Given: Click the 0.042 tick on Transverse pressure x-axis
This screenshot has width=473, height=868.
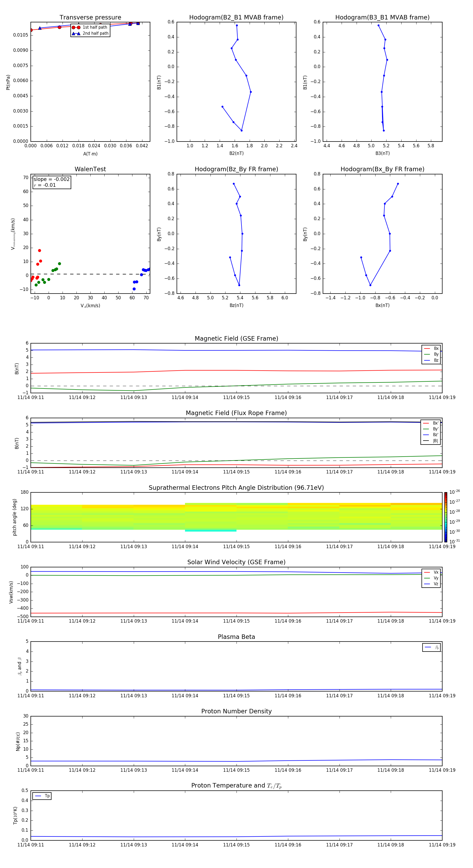Looking at the screenshot, I should point(142,146).
